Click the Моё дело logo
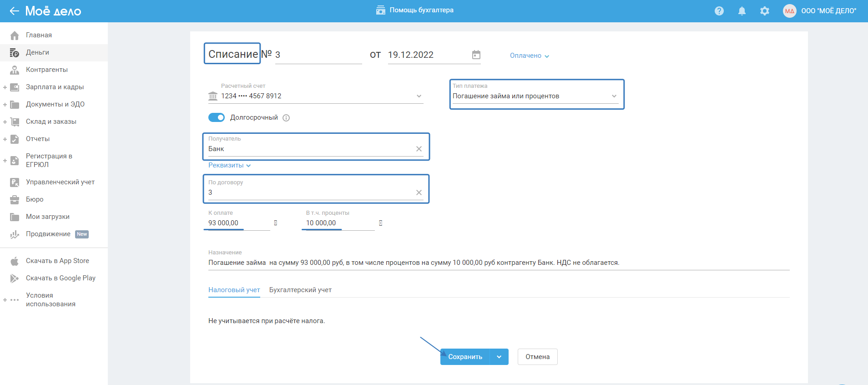 point(53,11)
